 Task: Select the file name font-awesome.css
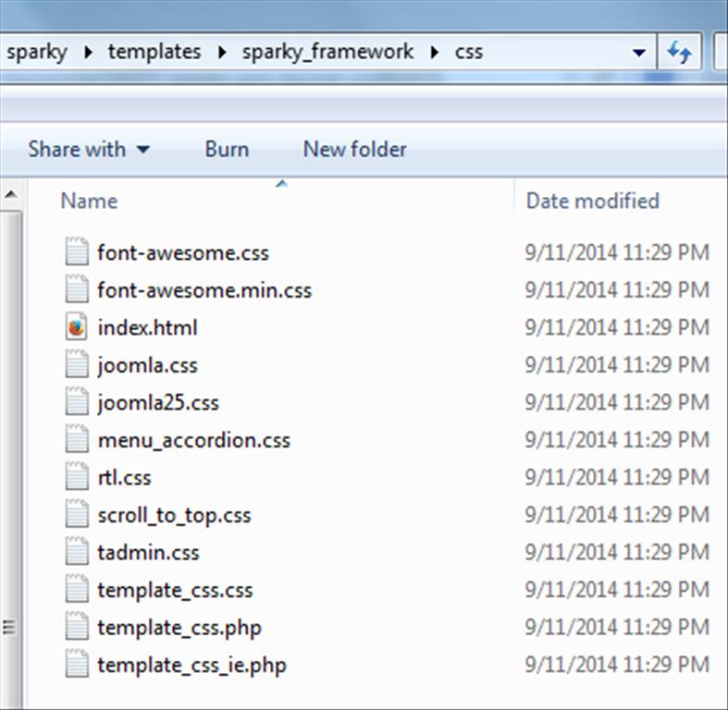pos(183,253)
